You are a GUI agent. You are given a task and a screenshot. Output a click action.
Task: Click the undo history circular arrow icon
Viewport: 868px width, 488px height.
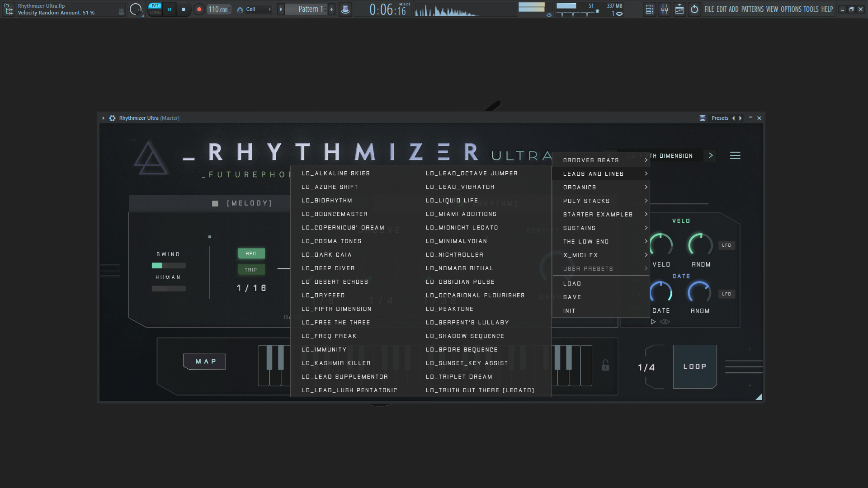[x=694, y=9]
